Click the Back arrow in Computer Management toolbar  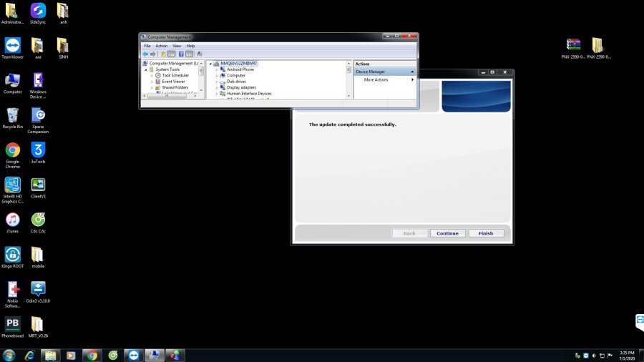coord(145,54)
